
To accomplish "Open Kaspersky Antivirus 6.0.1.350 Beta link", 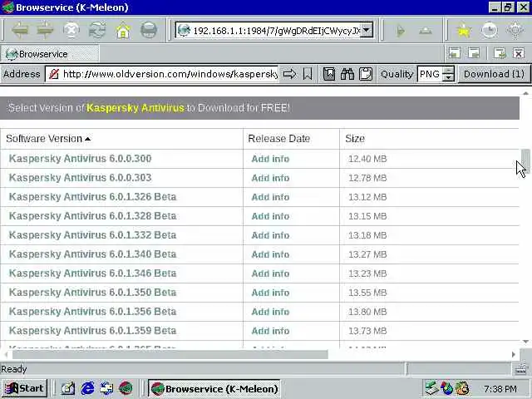I will pos(92,292).
